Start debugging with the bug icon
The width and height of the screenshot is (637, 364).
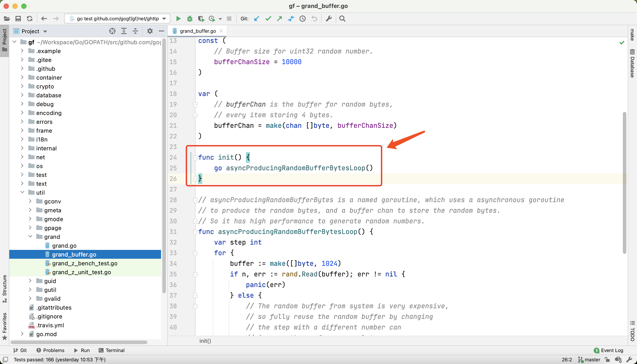pos(190,19)
